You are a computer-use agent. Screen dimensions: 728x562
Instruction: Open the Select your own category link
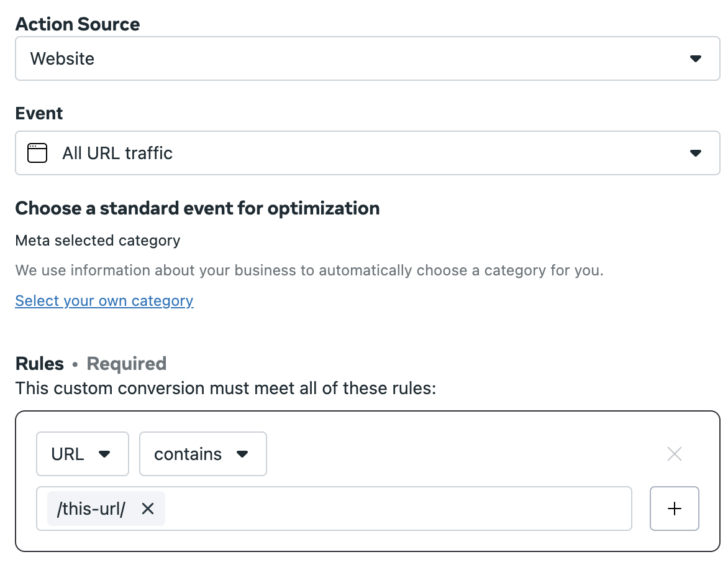click(x=104, y=301)
